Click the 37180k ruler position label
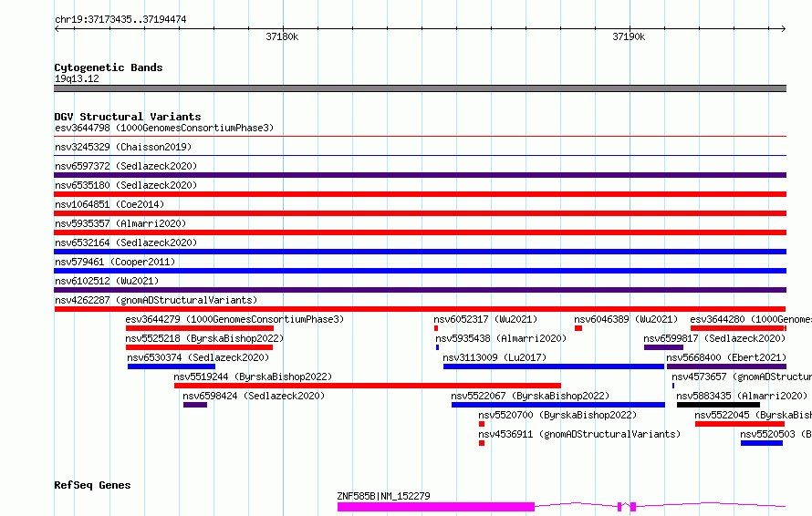The image size is (812, 516). pos(282,36)
